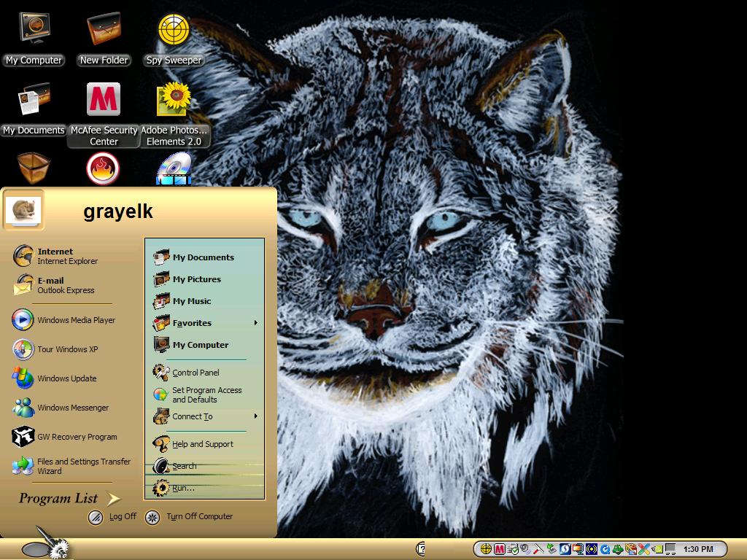Select Control Panel in Start menu
This screenshot has height=560, width=747.
click(206, 373)
